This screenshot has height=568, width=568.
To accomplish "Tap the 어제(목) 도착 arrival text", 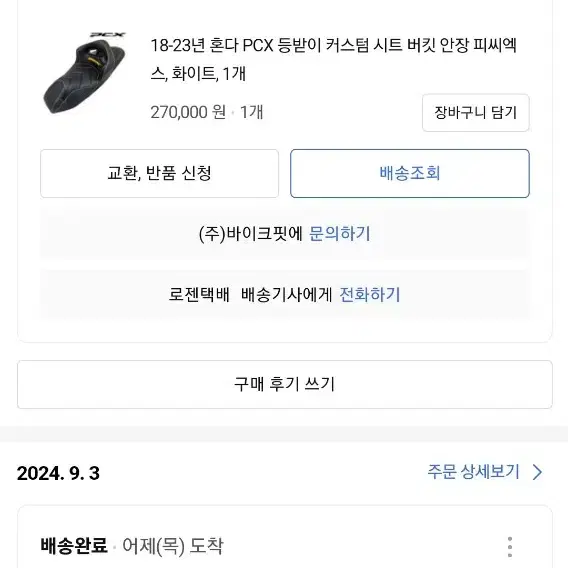I will (x=173, y=546).
